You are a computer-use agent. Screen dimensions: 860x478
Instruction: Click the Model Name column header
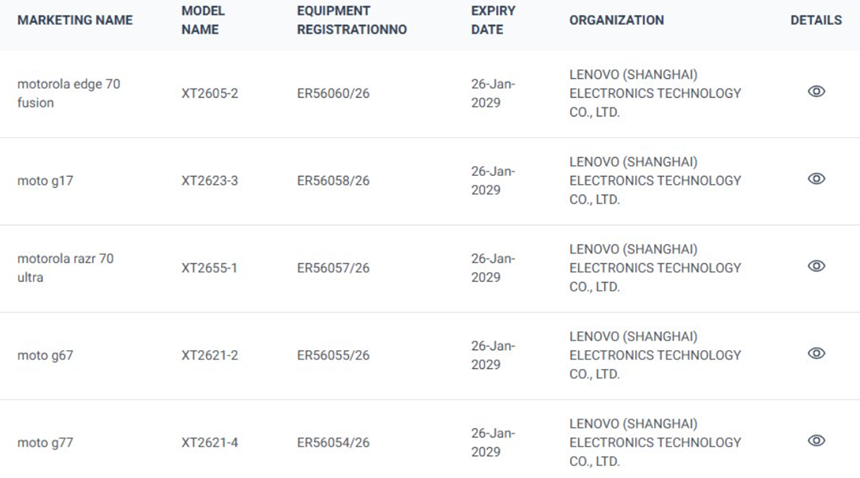click(x=203, y=20)
